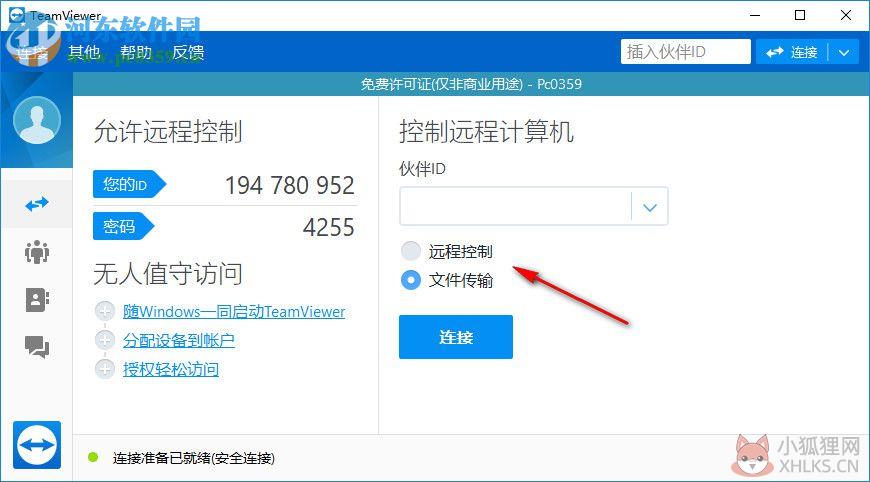Select the 远程控制 radio button
Viewport: 870px width, 482px height.
pos(411,251)
